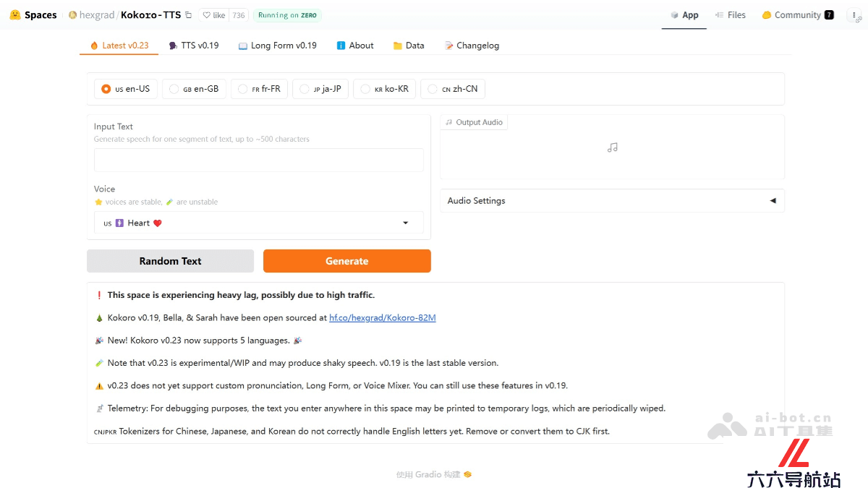868x488 pixels.
Task: Click the Running on ZERO badge
Action: 287,15
